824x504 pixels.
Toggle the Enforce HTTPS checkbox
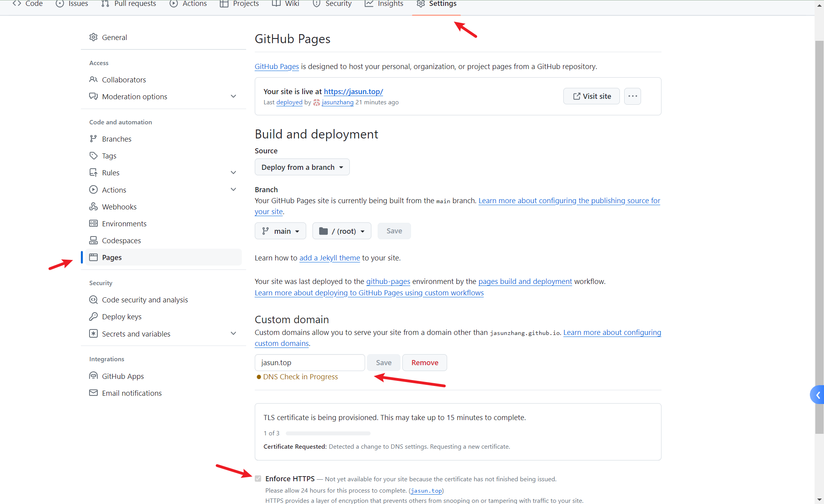[258, 479]
